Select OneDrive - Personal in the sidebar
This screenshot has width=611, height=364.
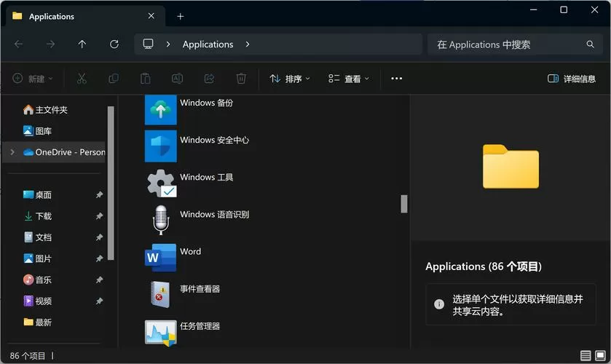(x=55, y=152)
